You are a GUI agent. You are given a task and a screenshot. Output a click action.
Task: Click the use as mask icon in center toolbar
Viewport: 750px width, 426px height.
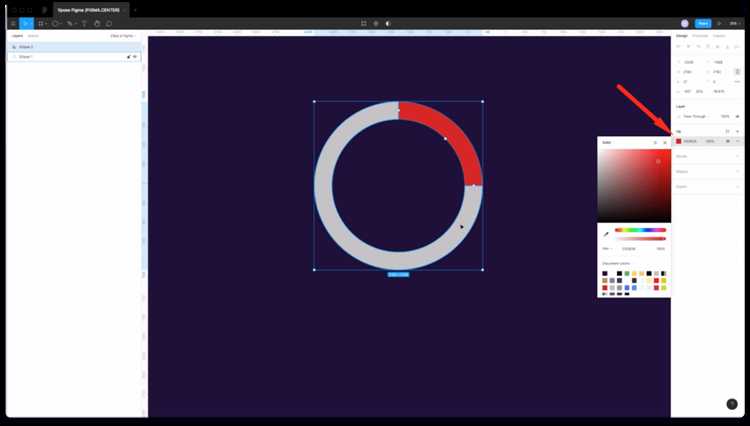pos(388,23)
